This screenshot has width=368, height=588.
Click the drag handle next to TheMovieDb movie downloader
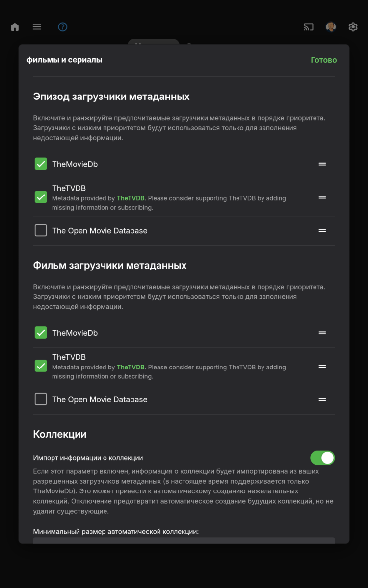pos(322,333)
